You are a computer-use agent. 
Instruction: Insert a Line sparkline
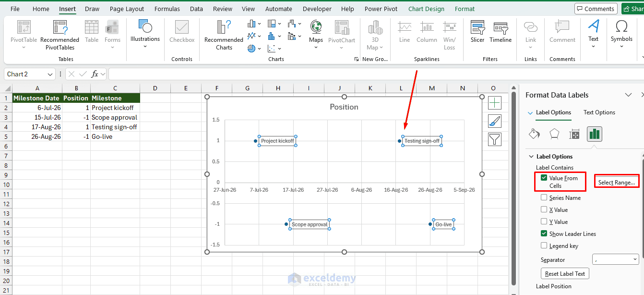405,32
